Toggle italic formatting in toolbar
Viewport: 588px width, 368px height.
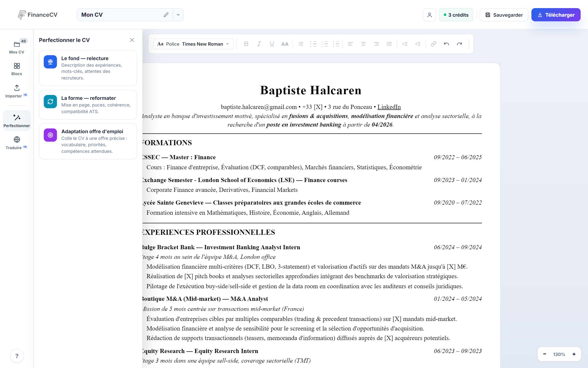point(259,44)
